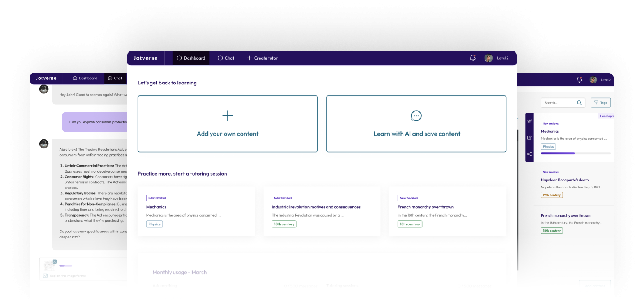This screenshot has width=644, height=301.
Task: Click the notification bell in main header
Action: pos(472,58)
